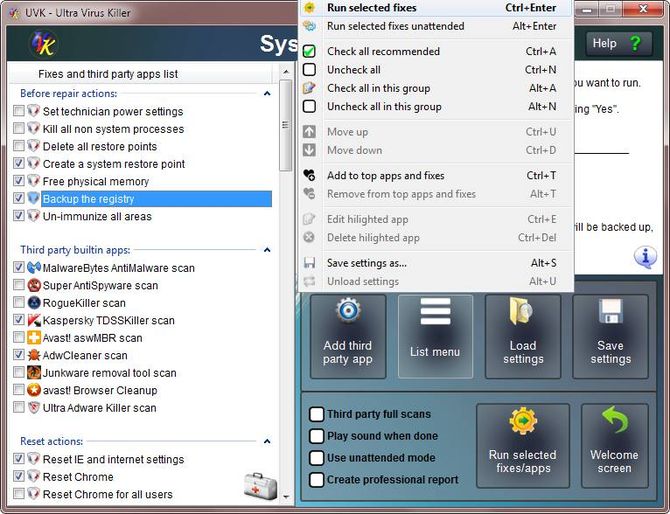Screen dimensions: 670x514
Task: Click the Avast aswMBR app icon
Action: (x=34, y=338)
